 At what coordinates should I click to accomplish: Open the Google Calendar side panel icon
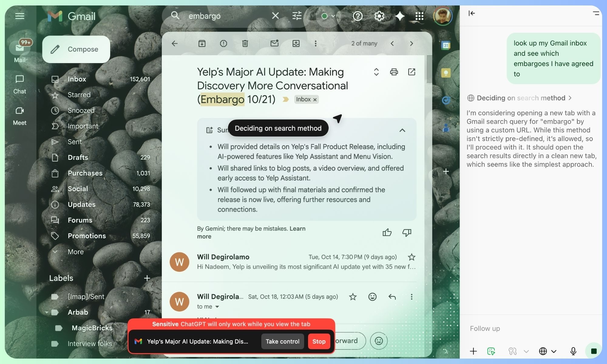446,45
